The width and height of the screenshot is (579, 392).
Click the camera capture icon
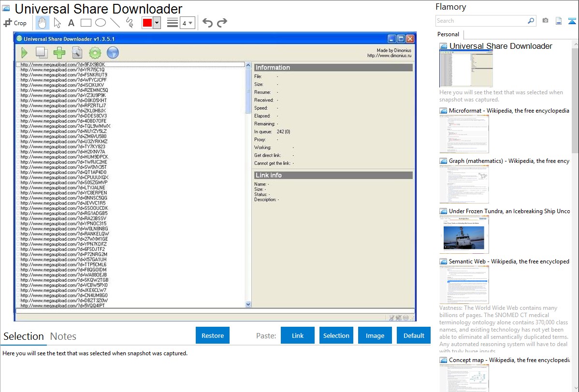pos(545,21)
